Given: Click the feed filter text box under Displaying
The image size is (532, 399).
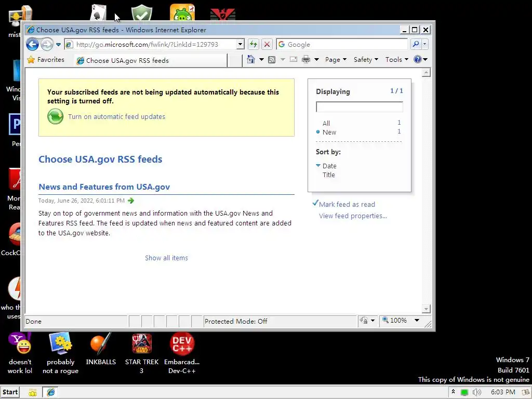Looking at the screenshot, I should 360,107.
